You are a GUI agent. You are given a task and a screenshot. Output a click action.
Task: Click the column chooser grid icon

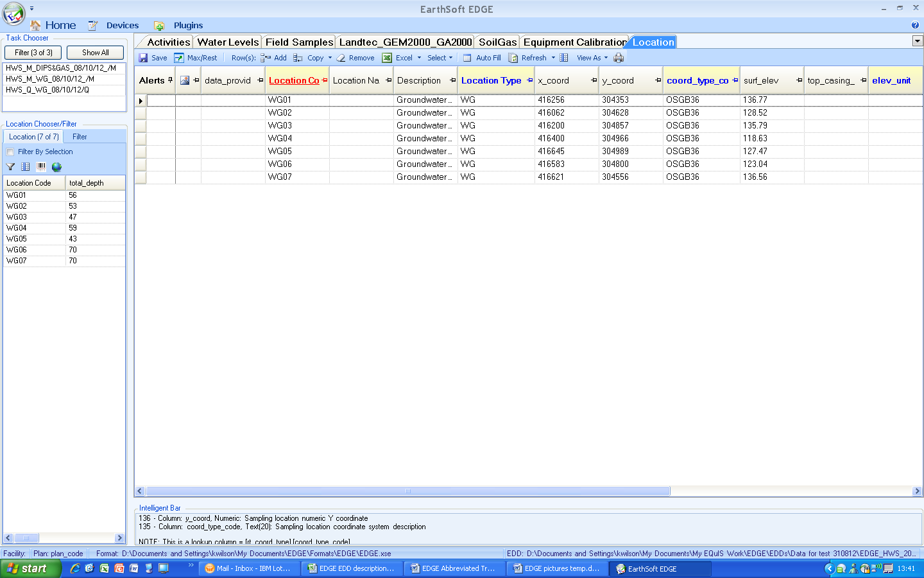564,58
